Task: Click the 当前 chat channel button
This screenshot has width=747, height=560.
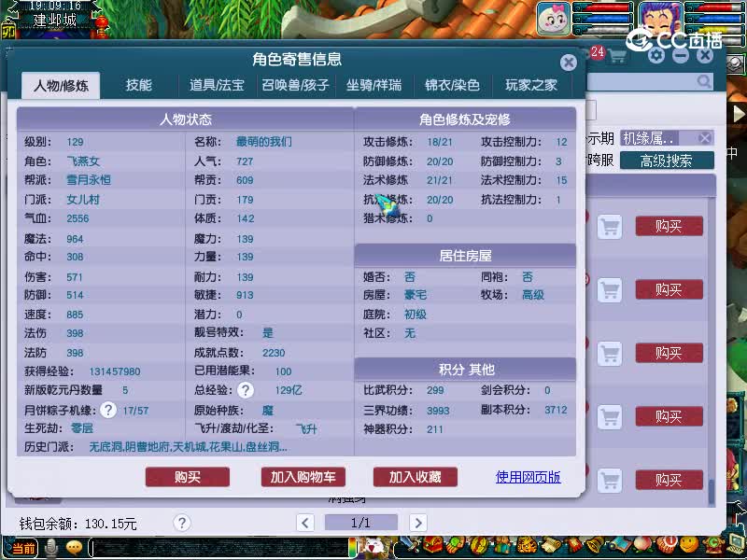Action: [22, 549]
